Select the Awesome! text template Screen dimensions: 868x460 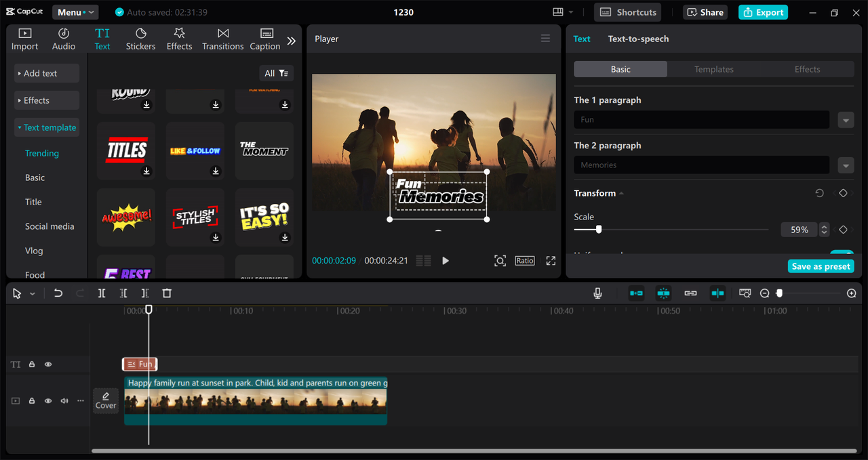coord(126,217)
